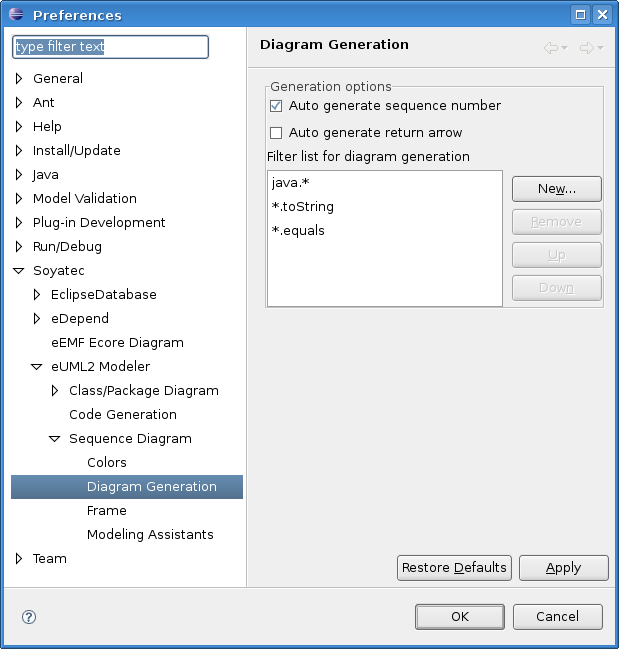Close the Preferences dialog with X
The image size is (619, 649).
click(602, 15)
